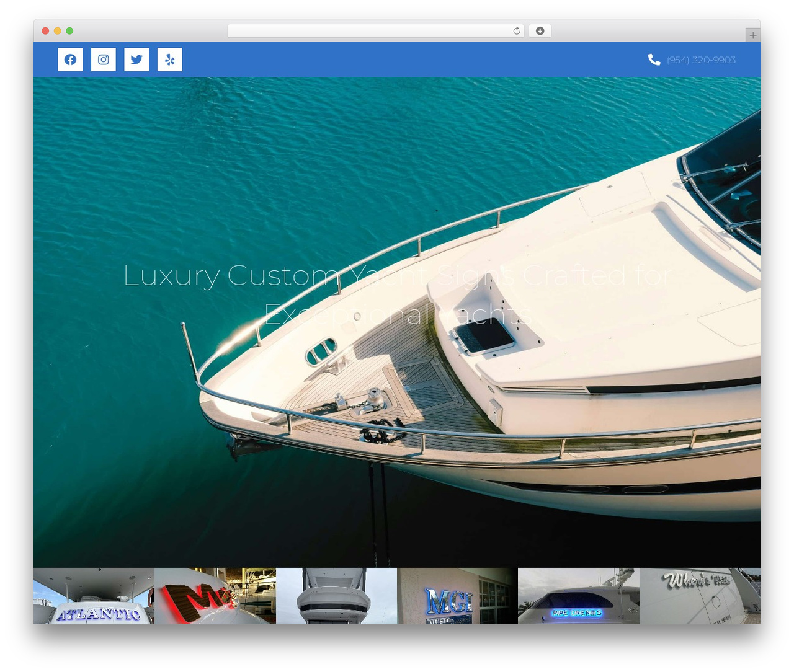Image resolution: width=794 pixels, height=672 pixels.
Task: Open the Facebook social link
Action: tap(70, 60)
